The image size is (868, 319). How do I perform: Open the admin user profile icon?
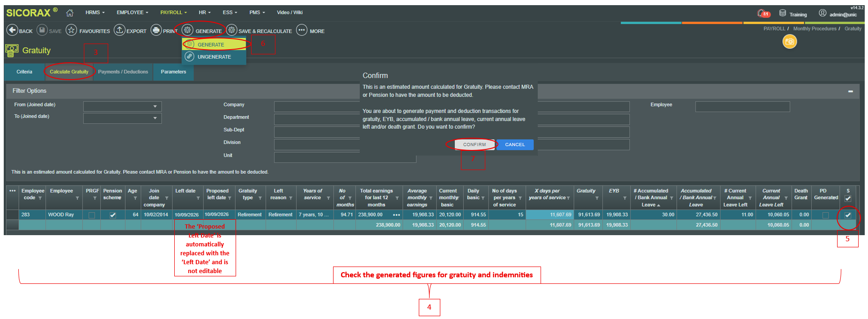pyautogui.click(x=823, y=13)
